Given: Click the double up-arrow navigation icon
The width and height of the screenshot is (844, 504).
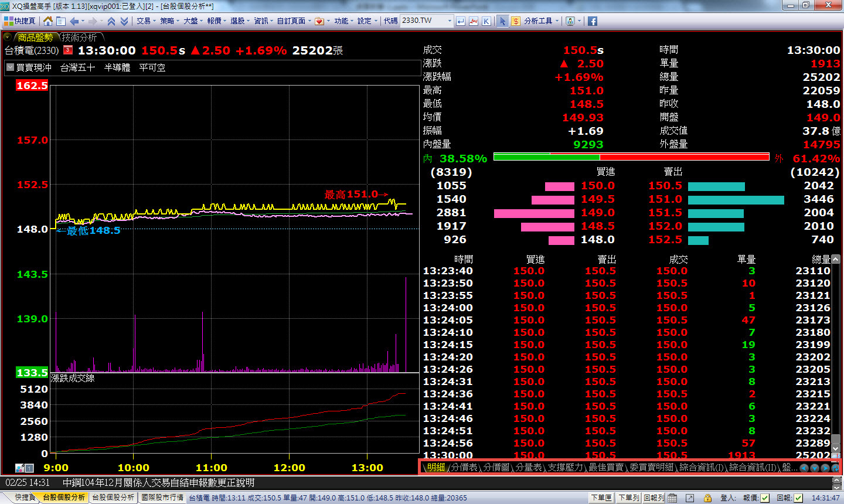Looking at the screenshot, I should (111, 21).
